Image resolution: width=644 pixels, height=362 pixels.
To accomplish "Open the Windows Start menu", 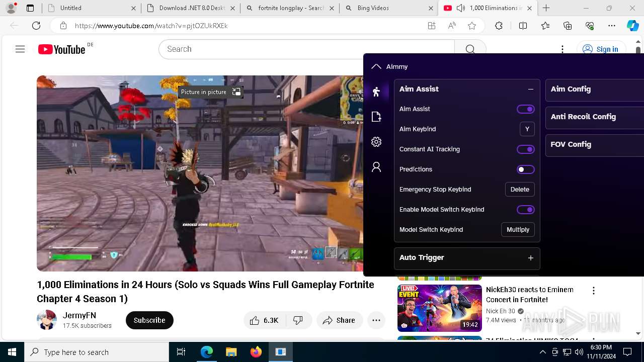I will tap(12, 352).
